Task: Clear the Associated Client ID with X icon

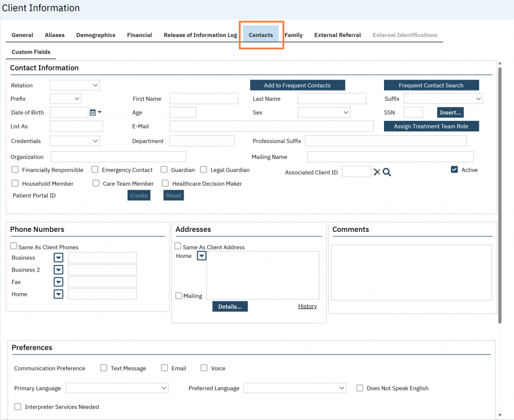Action: (377, 172)
